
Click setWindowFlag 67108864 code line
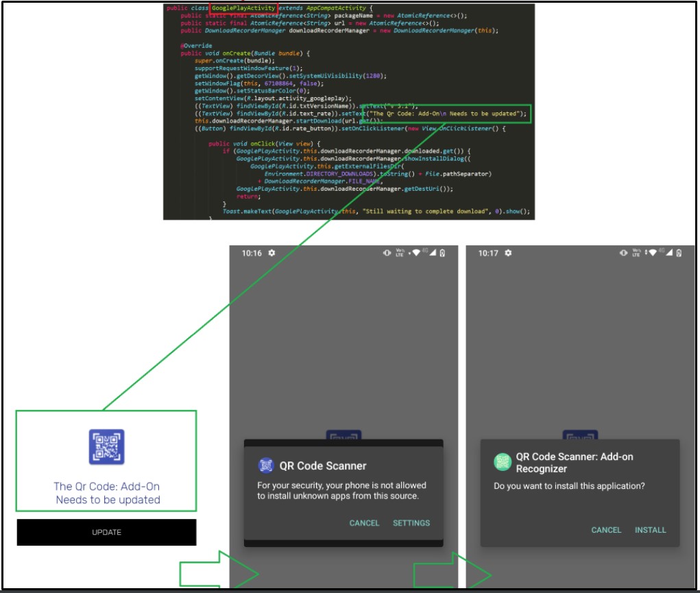pos(259,84)
